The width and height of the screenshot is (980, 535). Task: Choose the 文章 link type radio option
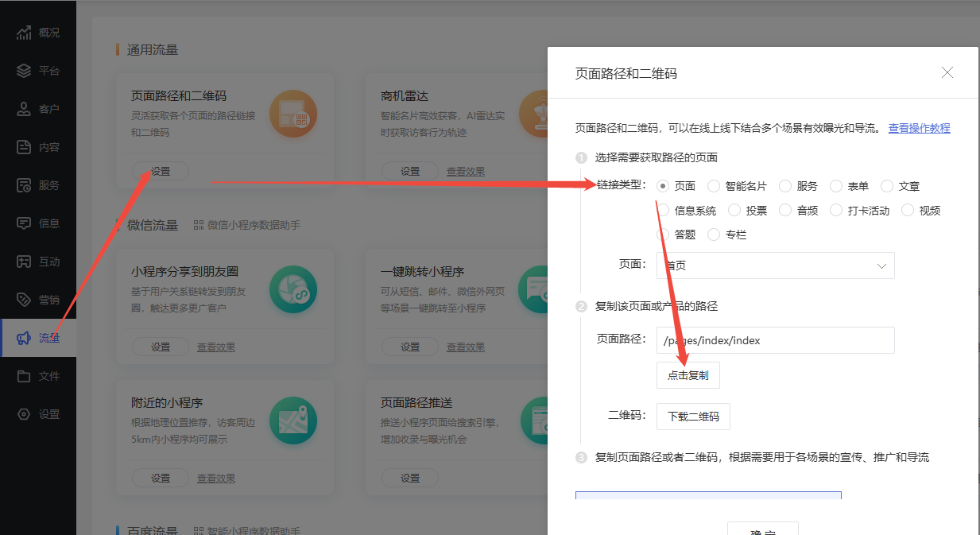(x=887, y=186)
